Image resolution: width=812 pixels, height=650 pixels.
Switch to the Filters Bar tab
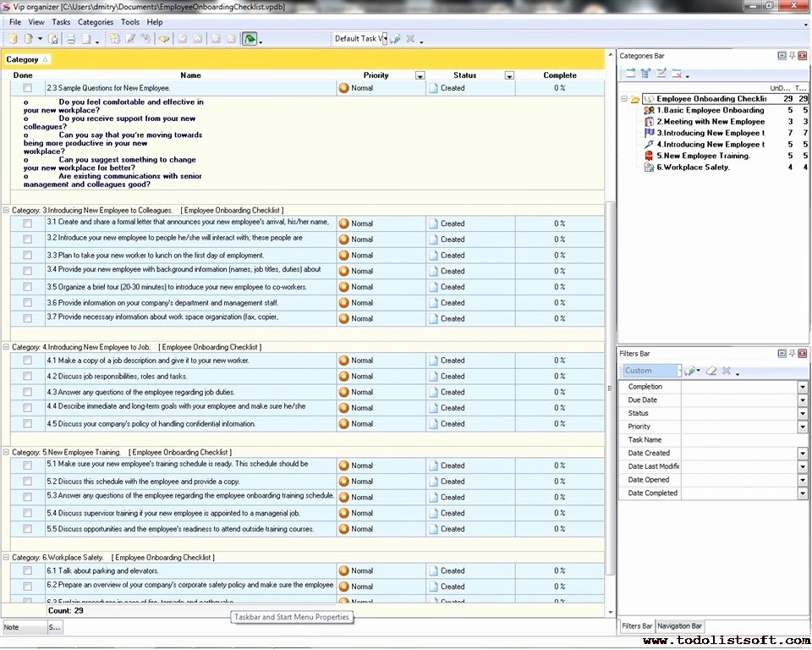pyautogui.click(x=637, y=626)
